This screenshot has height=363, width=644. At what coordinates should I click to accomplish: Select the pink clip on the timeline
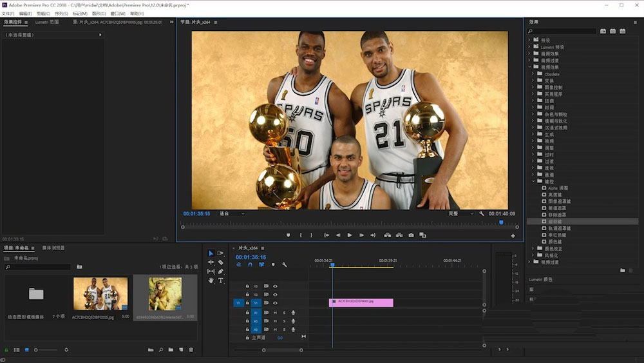point(361,302)
